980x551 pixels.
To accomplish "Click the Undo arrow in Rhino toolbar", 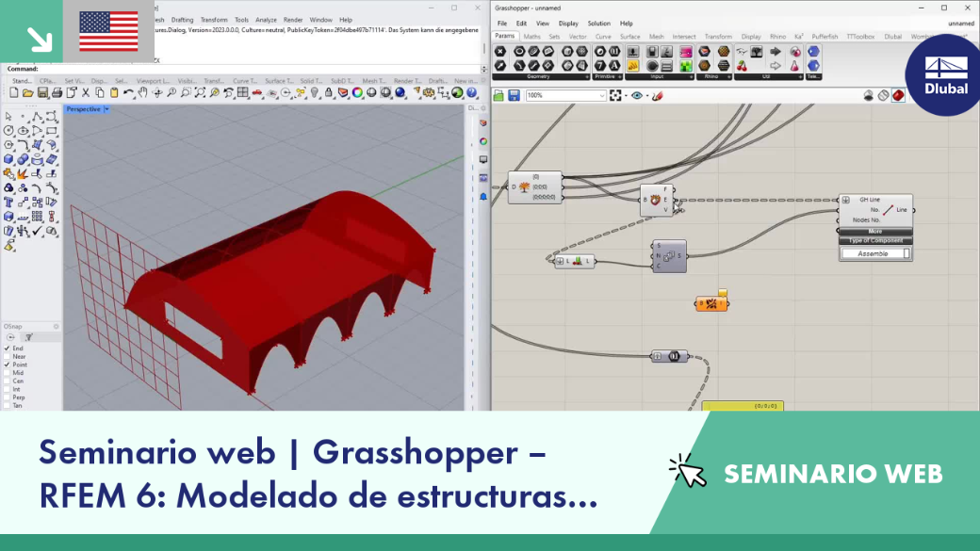I will 128,92.
